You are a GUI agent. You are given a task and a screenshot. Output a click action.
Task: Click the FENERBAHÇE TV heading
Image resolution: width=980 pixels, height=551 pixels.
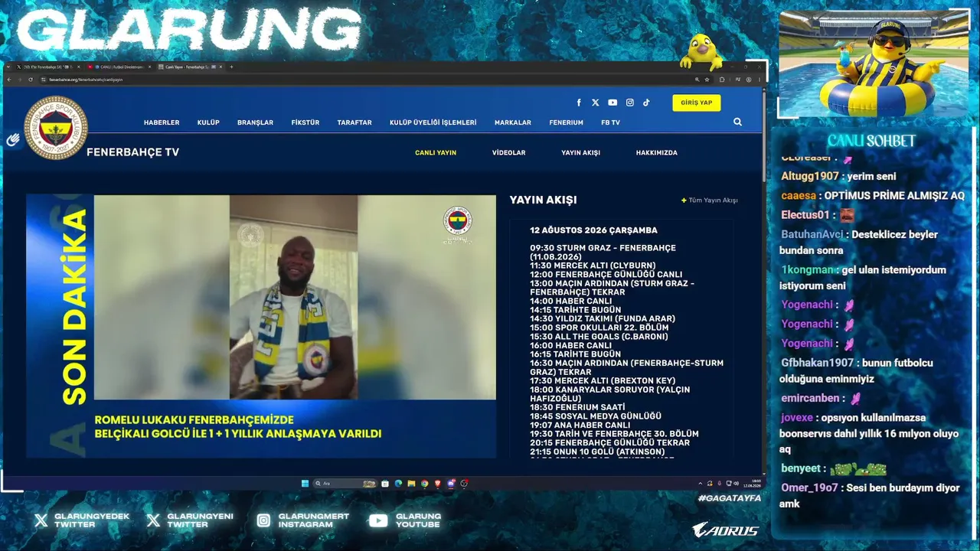click(x=132, y=152)
